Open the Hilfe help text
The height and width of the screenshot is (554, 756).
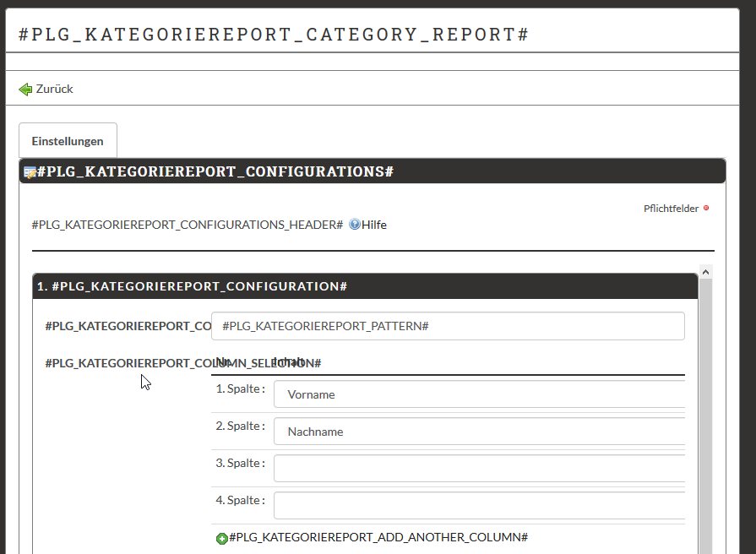coord(374,225)
